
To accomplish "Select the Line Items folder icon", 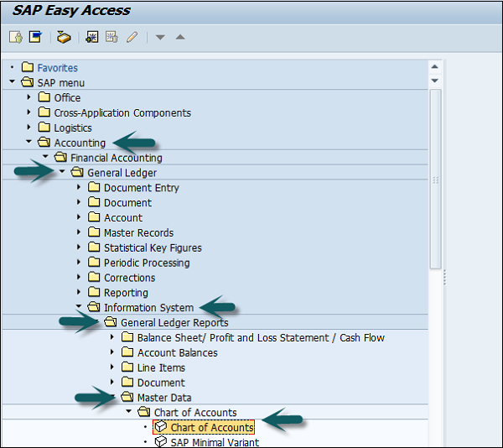I will [127, 367].
